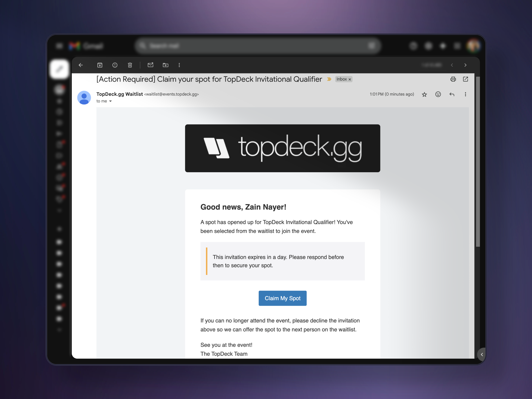Open email in new window

pos(465,79)
